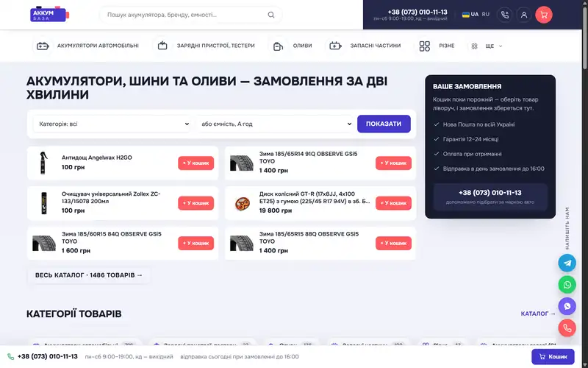Open Zollex cleaner product thumbnail

tap(44, 203)
